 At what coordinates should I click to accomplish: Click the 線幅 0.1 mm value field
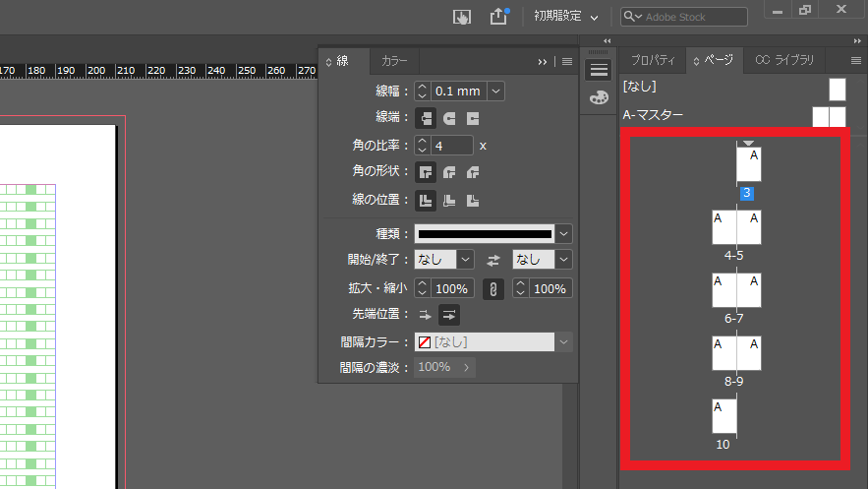458,91
